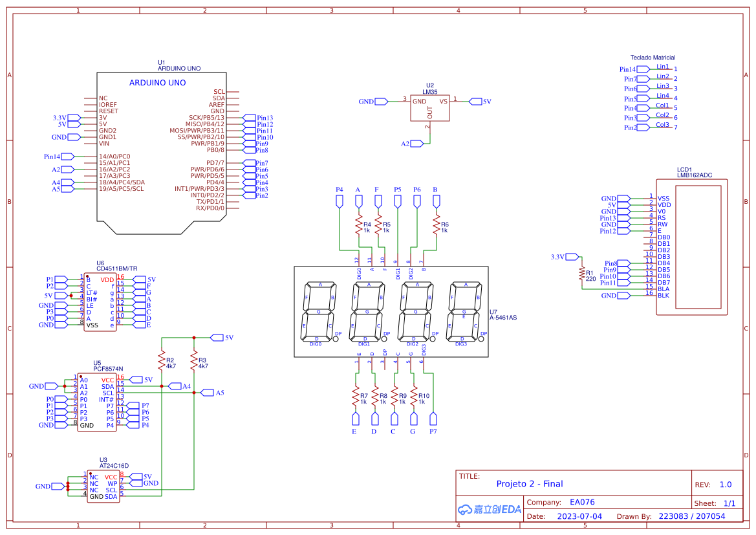Click the Projeto 2 - Final title text
The height and width of the screenshot is (535, 756).
[529, 483]
